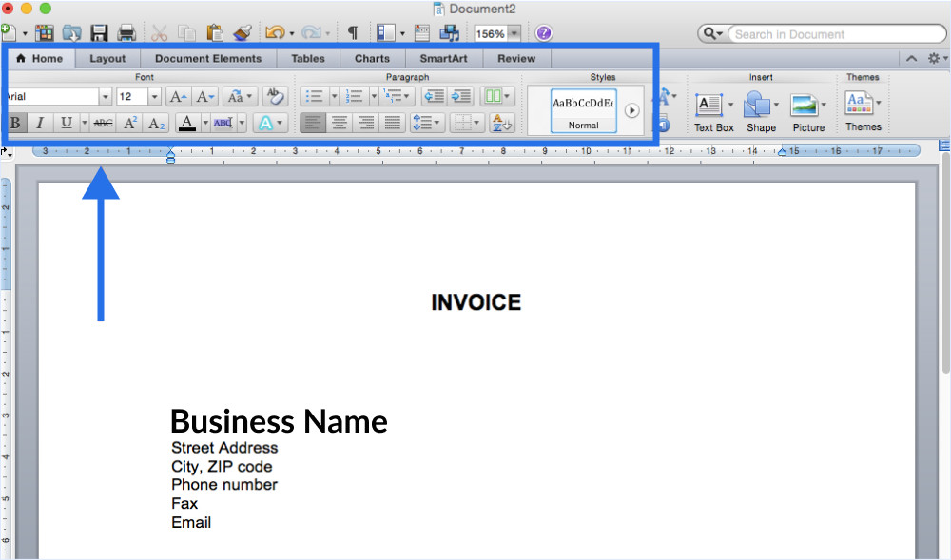This screenshot has height=560, width=951.
Task: Click the Grow Font icon
Action: coord(177,96)
